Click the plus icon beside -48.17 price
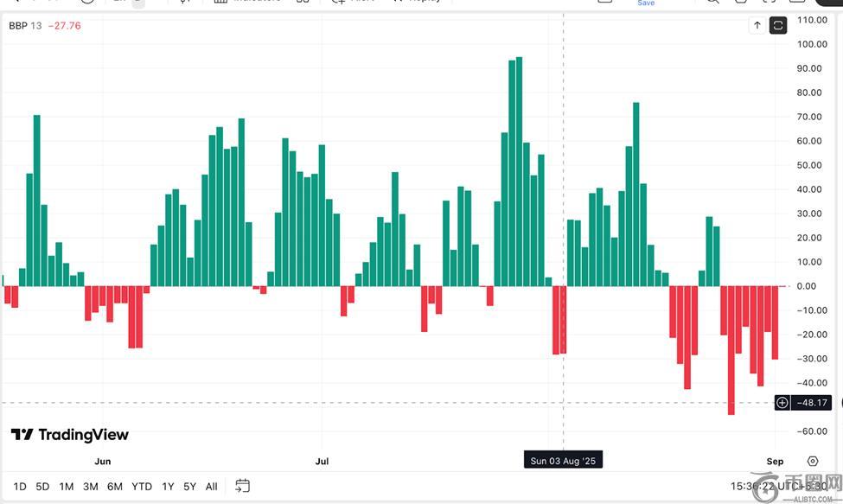The width and height of the screenshot is (843, 504). click(x=782, y=403)
